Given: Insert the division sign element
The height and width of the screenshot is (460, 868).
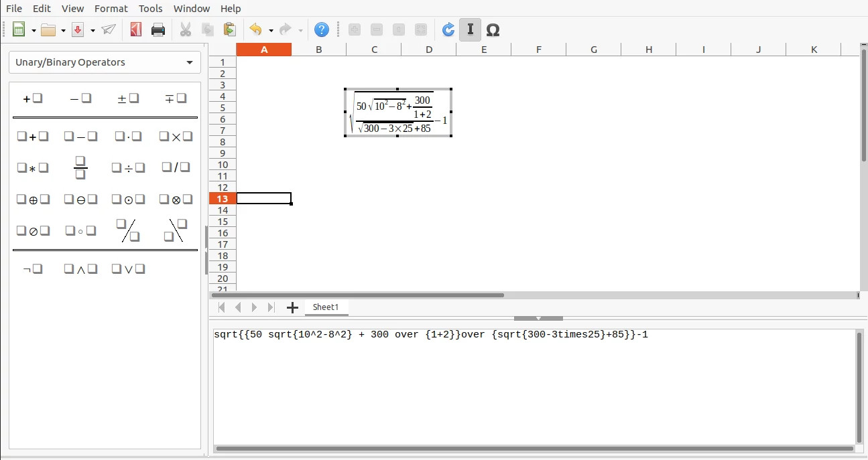Looking at the screenshot, I should pyautogui.click(x=128, y=167).
